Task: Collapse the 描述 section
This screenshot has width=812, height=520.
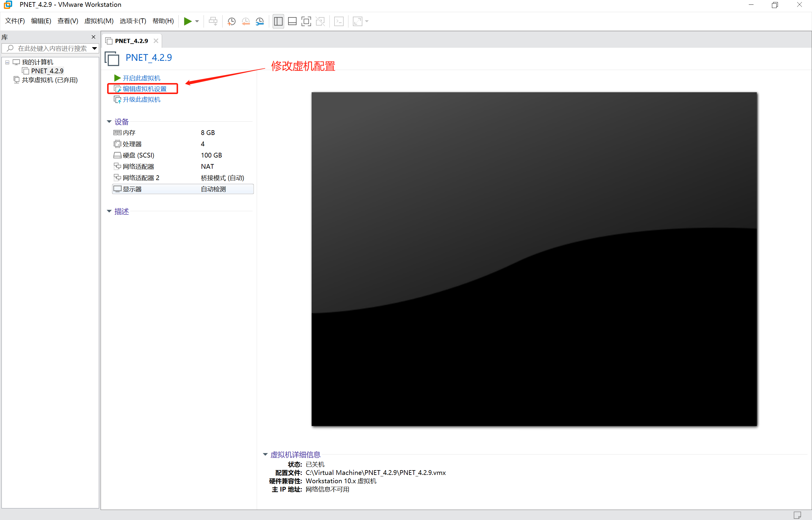Action: click(x=109, y=212)
